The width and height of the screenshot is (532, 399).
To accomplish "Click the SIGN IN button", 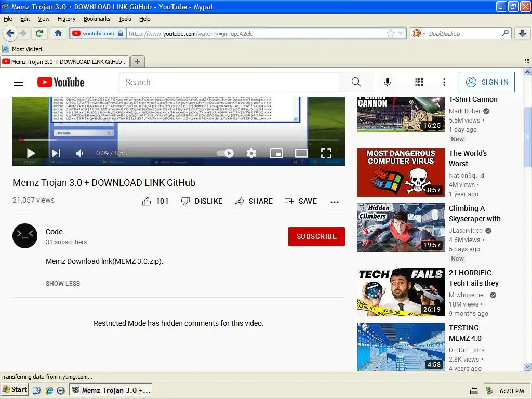I will point(486,82).
